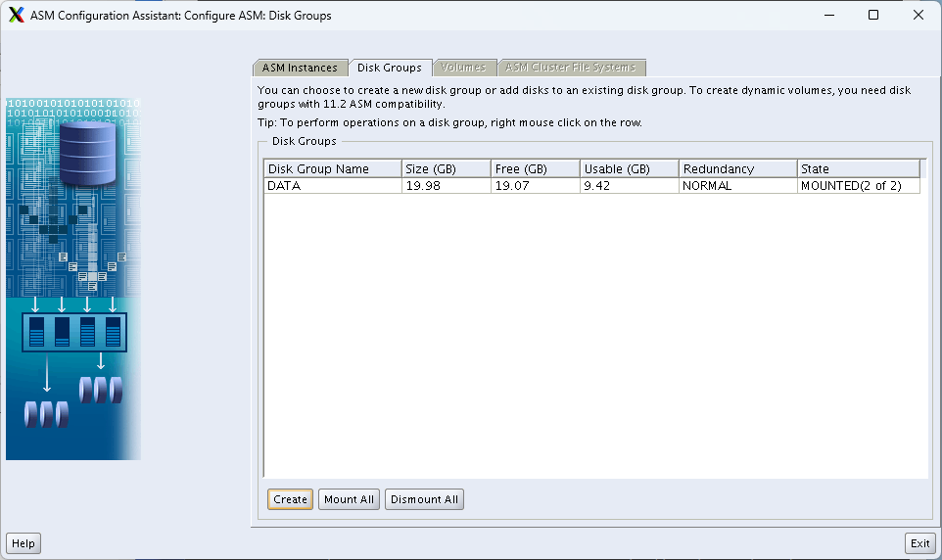Sort by Usable (GB) column header
Screen dimensions: 942x560
coord(630,168)
